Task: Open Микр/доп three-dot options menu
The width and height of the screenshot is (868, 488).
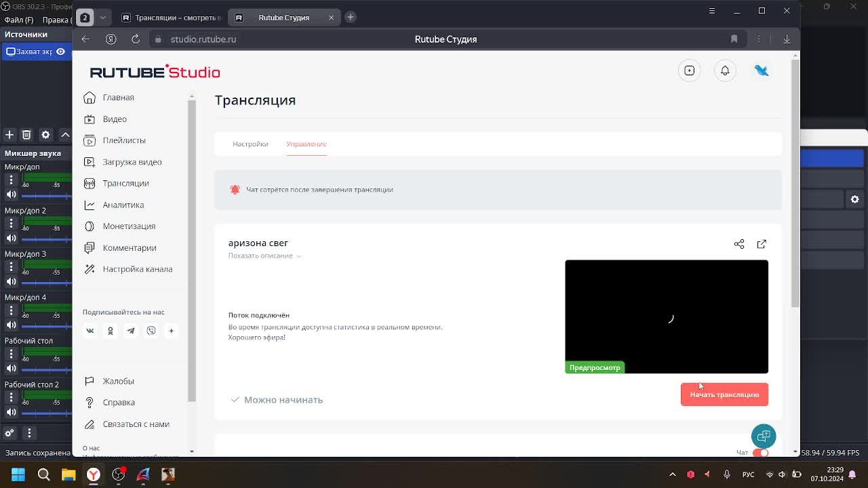Action: 11,180
